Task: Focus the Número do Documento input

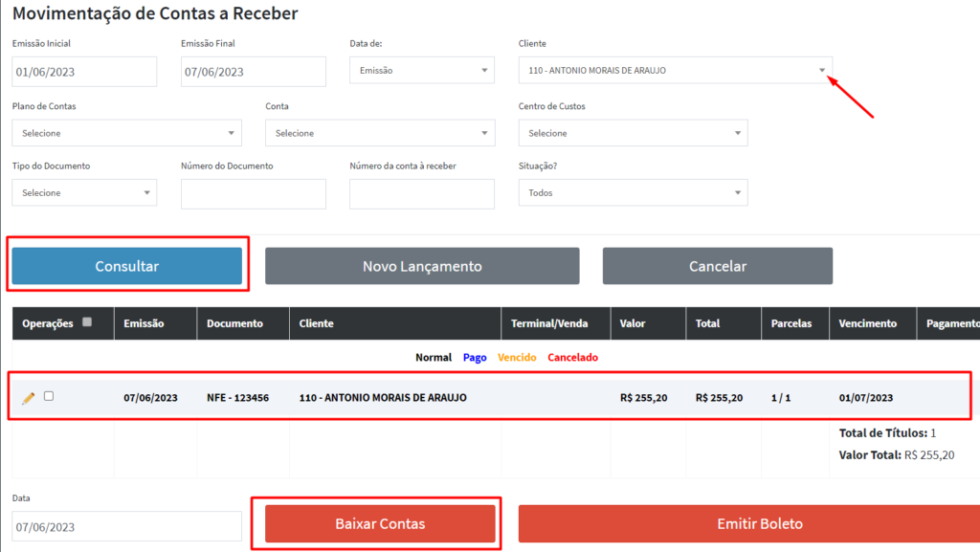Action: (253, 194)
